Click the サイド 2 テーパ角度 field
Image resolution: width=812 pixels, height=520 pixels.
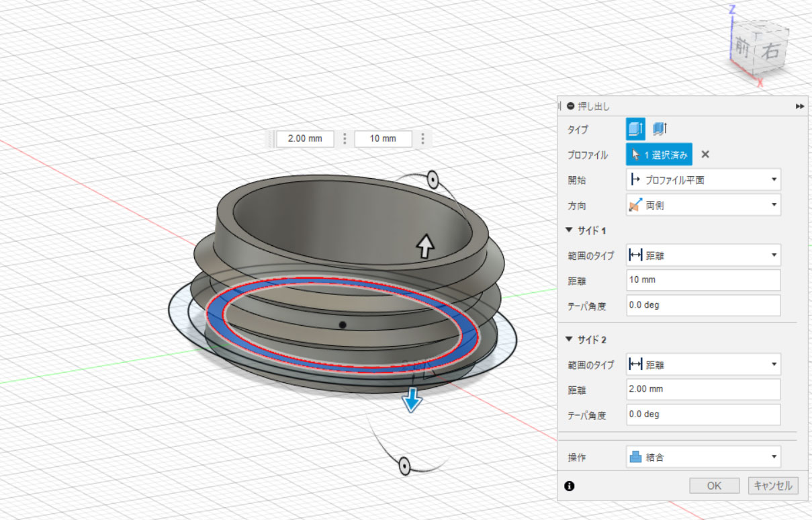(703, 415)
